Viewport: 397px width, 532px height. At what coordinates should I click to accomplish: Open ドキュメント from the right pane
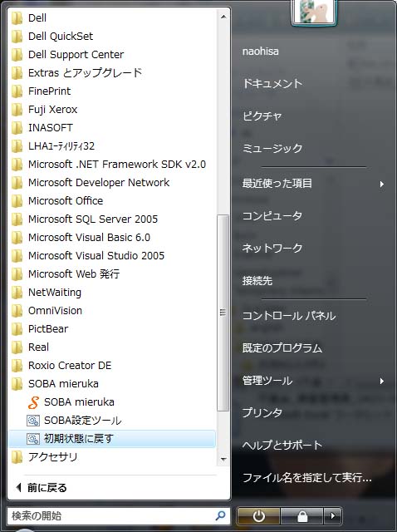point(272,84)
